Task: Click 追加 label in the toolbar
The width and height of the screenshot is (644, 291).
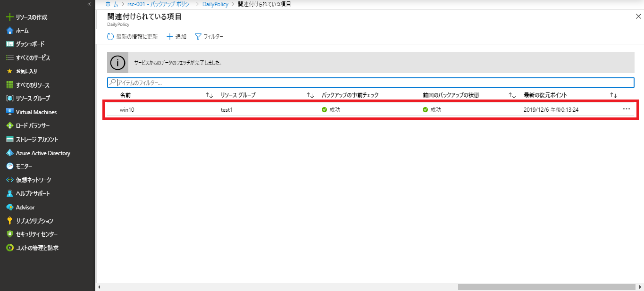Action: tap(181, 37)
